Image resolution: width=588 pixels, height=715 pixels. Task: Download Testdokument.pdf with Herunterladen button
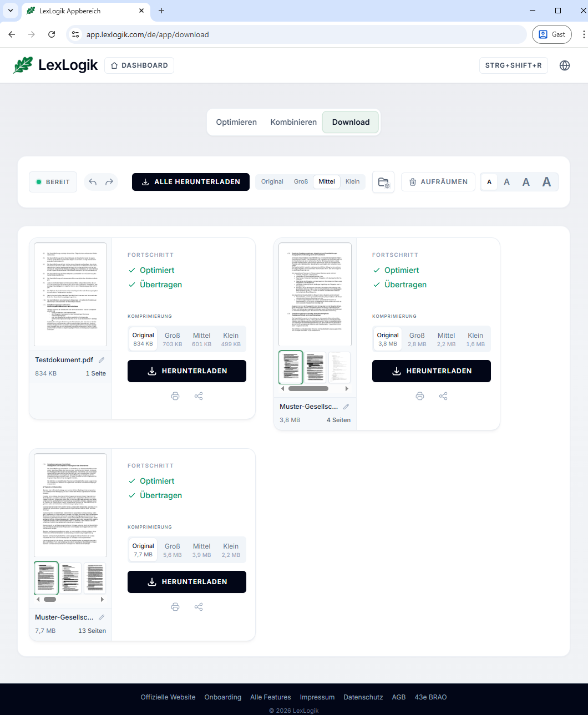pos(187,371)
